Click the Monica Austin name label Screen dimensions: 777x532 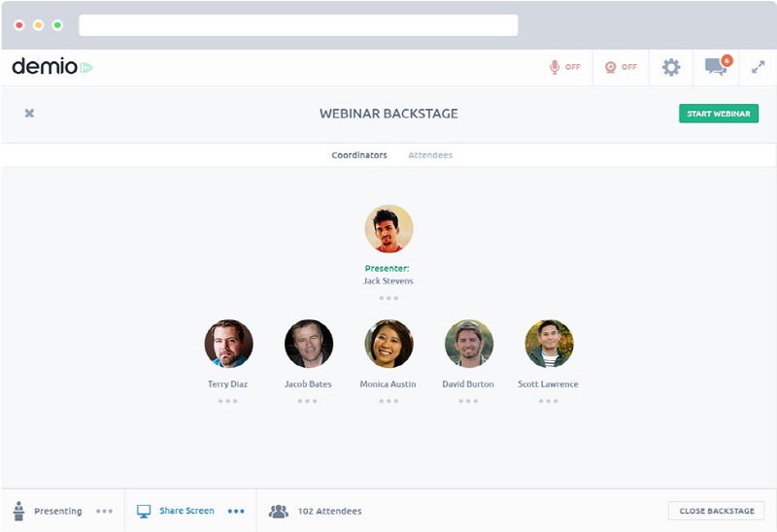point(388,383)
